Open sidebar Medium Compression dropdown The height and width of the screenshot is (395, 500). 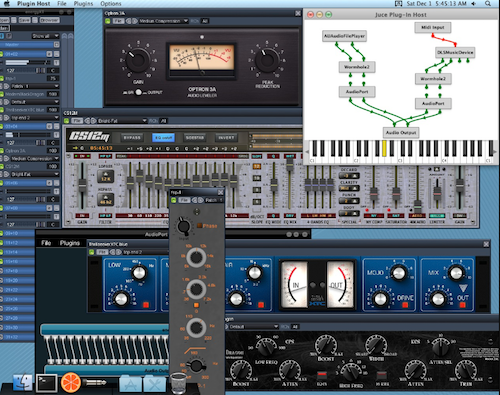pos(35,159)
